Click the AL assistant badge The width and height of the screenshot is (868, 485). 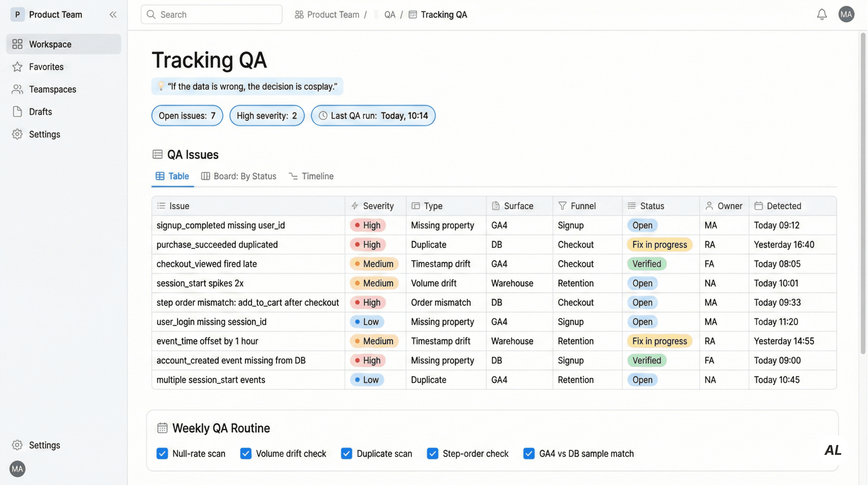(x=832, y=450)
